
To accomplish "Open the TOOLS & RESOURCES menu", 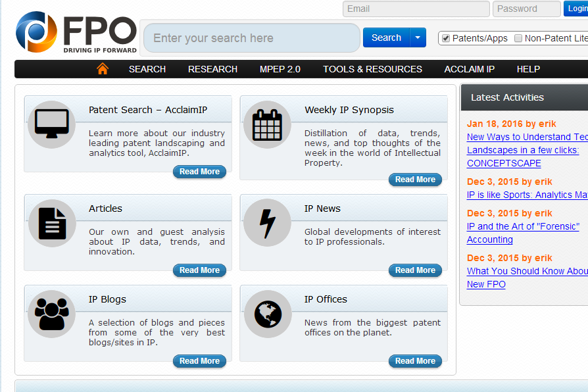I will (372, 69).
